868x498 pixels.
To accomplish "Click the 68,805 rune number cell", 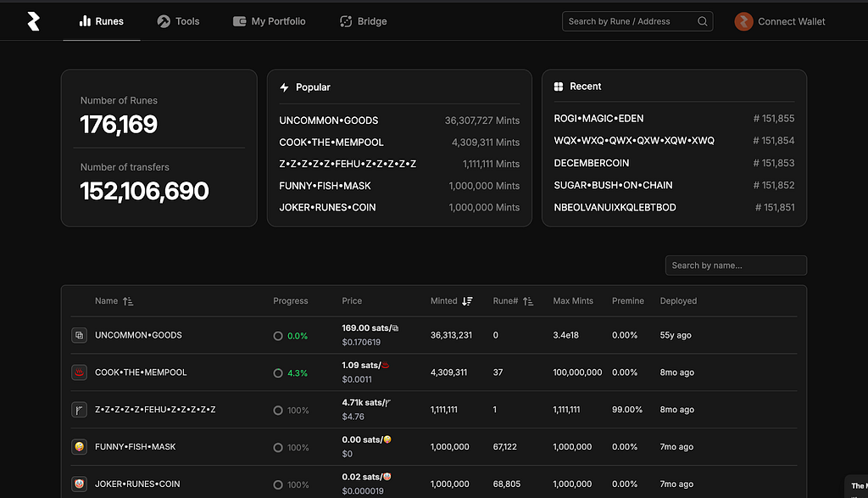I will click(x=507, y=484).
